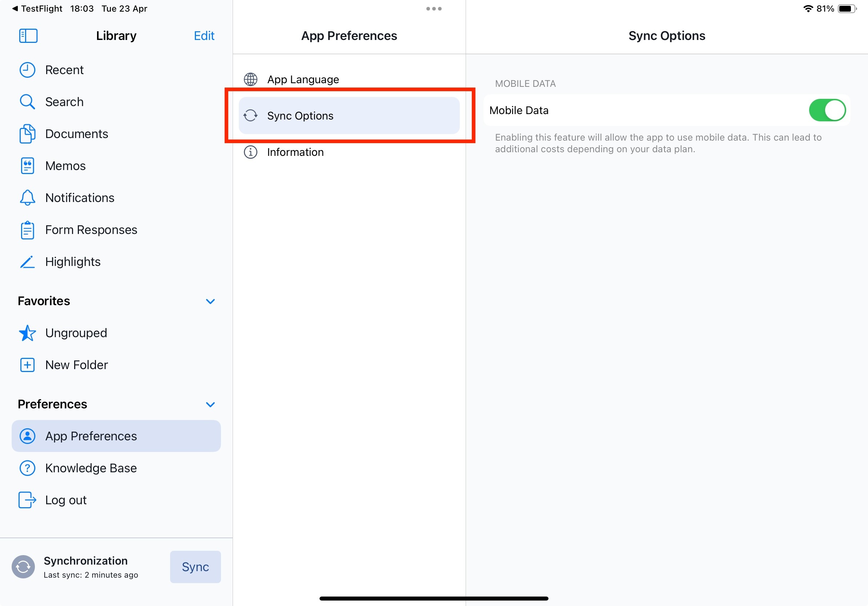Image resolution: width=868 pixels, height=606 pixels.
Task: Return to TestFlight from status bar
Action: pyautogui.click(x=37, y=9)
